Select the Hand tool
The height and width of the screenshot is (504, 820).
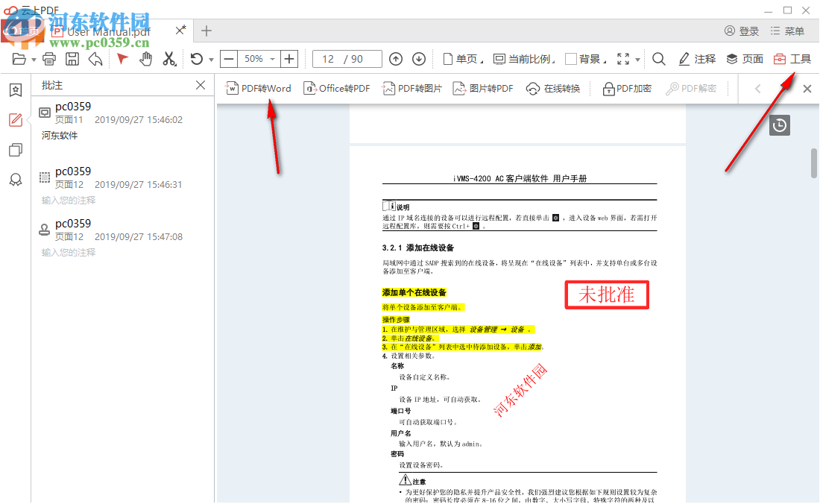[147, 58]
